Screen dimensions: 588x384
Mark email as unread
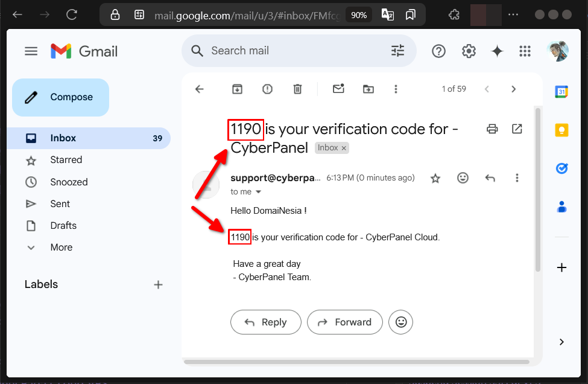tap(338, 89)
